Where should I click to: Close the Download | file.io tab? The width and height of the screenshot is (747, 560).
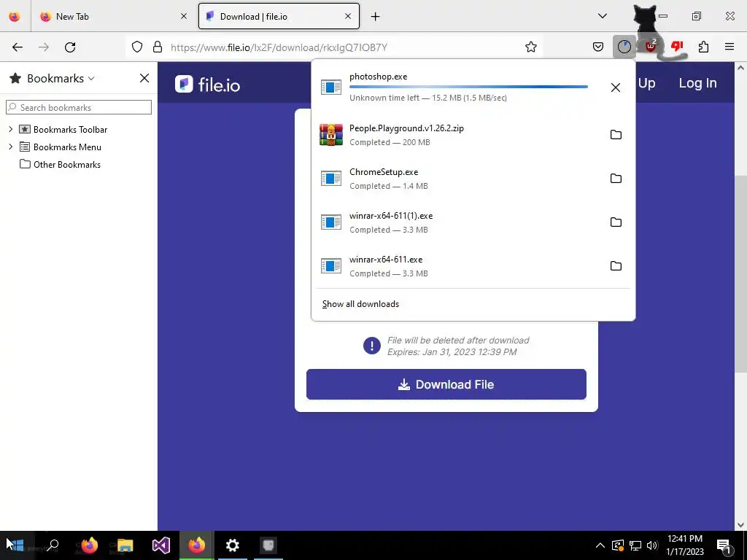pos(348,16)
